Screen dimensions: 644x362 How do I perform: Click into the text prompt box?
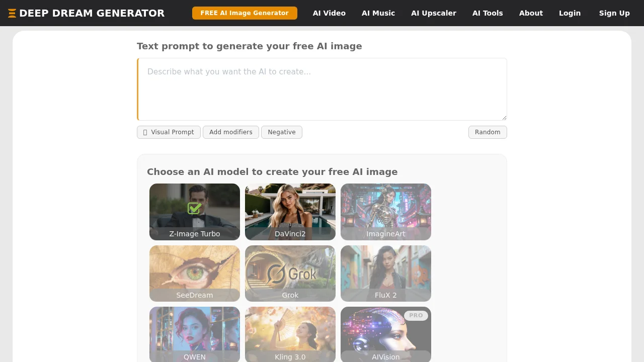[x=322, y=89]
